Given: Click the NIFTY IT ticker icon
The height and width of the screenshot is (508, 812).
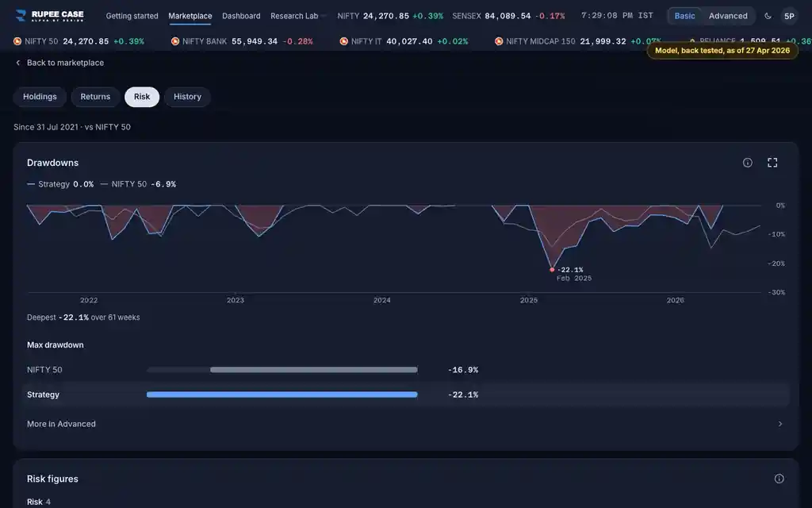Looking at the screenshot, I should point(344,41).
